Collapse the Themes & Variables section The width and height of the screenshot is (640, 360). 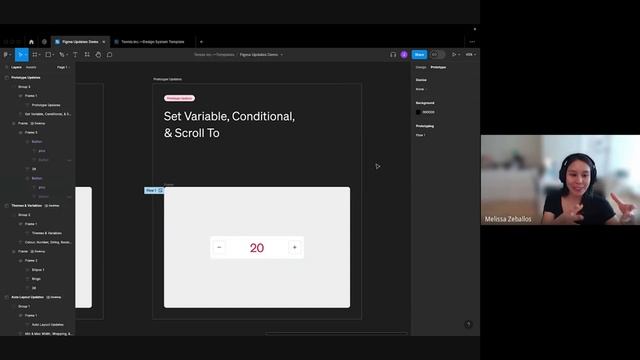7,206
